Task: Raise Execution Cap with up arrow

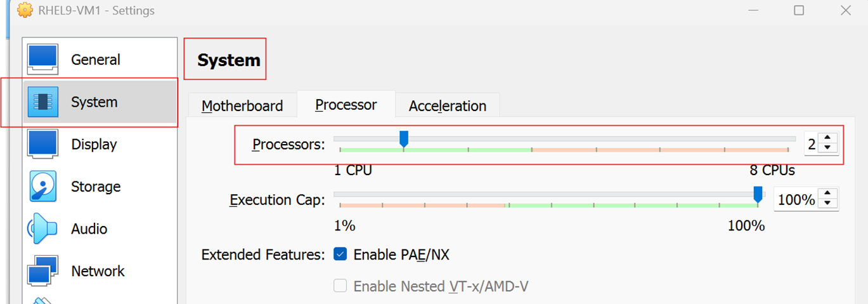Action: point(827,194)
